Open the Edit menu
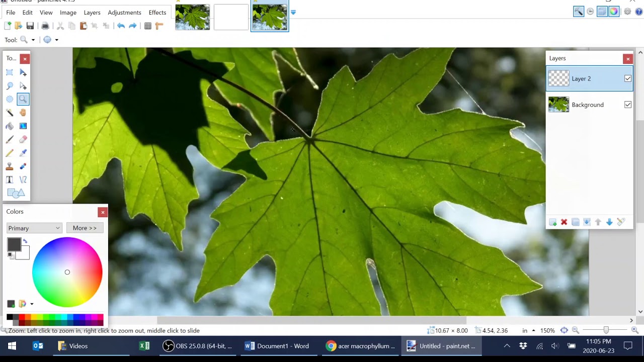644x362 pixels. (27, 13)
